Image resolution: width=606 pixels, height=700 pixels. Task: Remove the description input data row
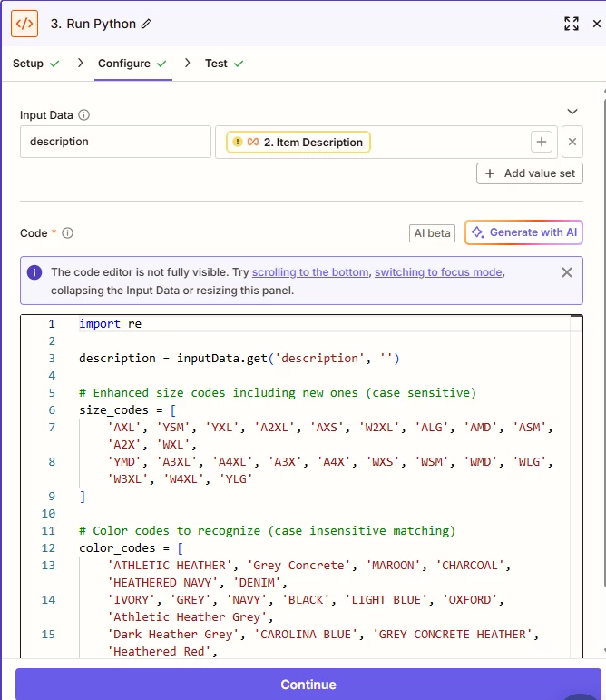pyautogui.click(x=572, y=142)
